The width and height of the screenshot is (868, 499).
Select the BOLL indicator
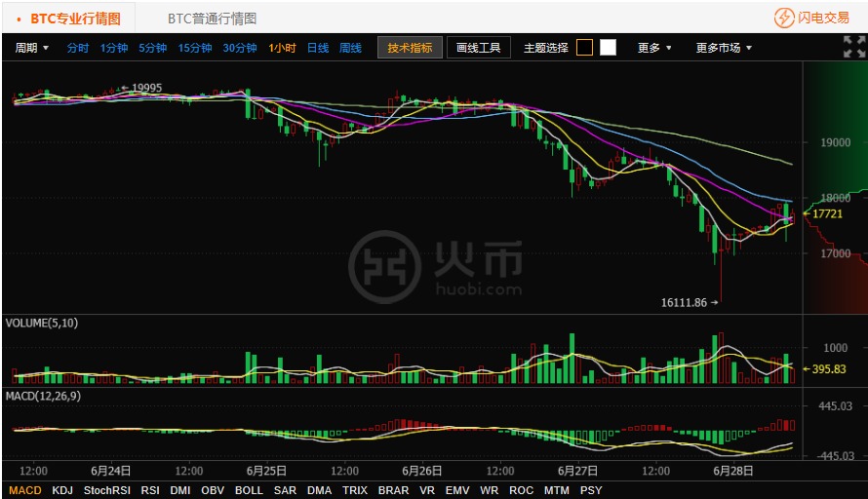(x=249, y=490)
